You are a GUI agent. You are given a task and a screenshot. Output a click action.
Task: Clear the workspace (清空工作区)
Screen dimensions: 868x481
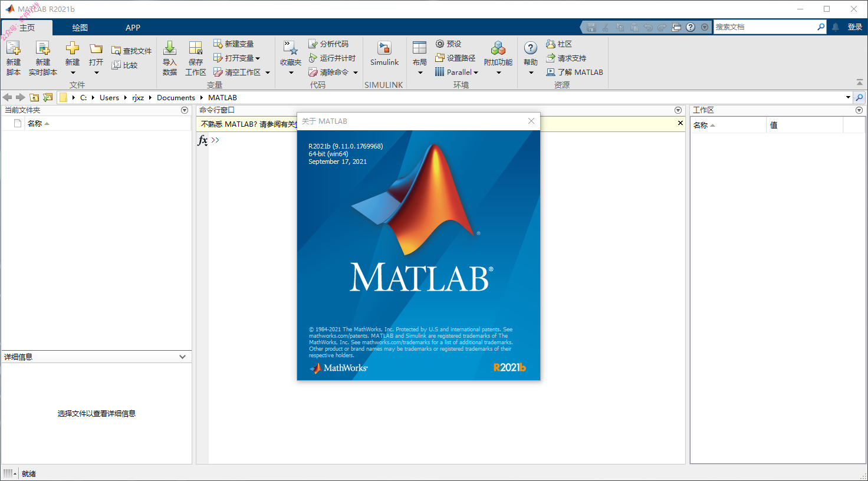point(237,73)
